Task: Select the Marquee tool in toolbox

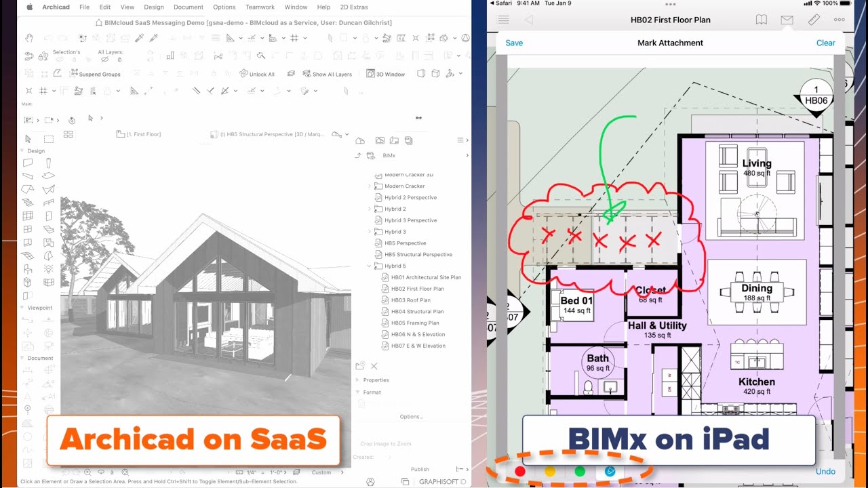Action: [48, 139]
